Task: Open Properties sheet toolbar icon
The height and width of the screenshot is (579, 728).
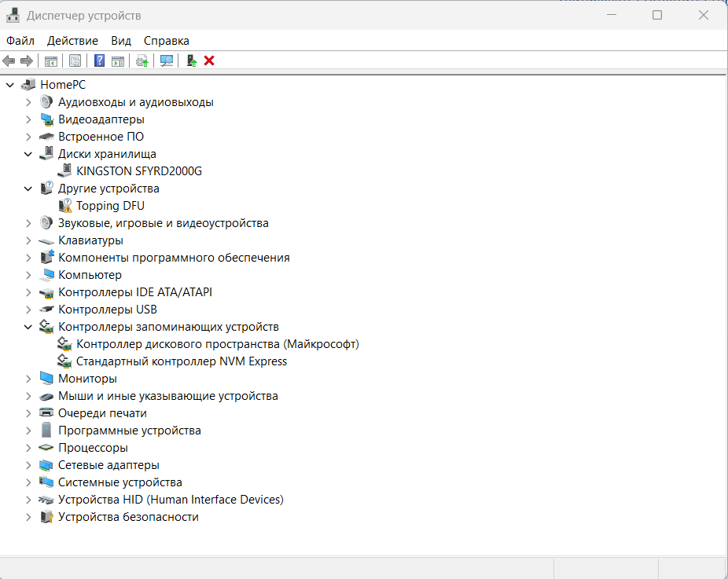Action: click(75, 60)
